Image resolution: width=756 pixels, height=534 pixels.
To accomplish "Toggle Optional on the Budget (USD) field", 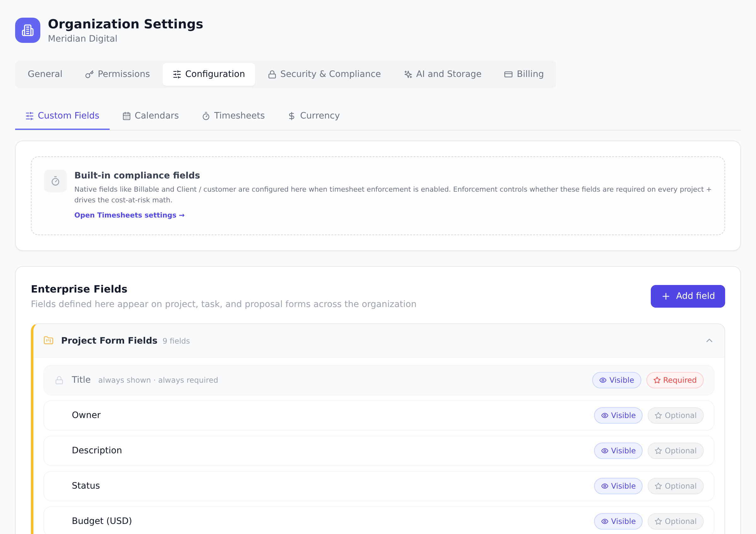I will 675,521.
